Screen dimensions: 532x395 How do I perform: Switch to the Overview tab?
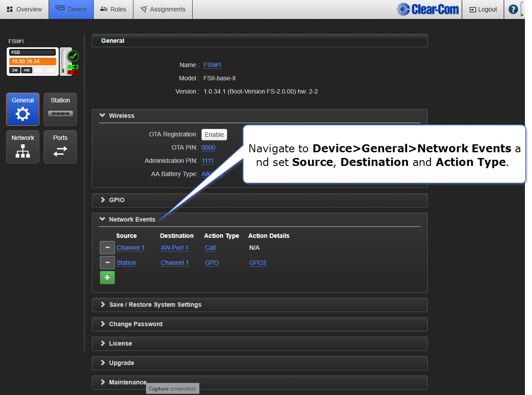[24, 9]
